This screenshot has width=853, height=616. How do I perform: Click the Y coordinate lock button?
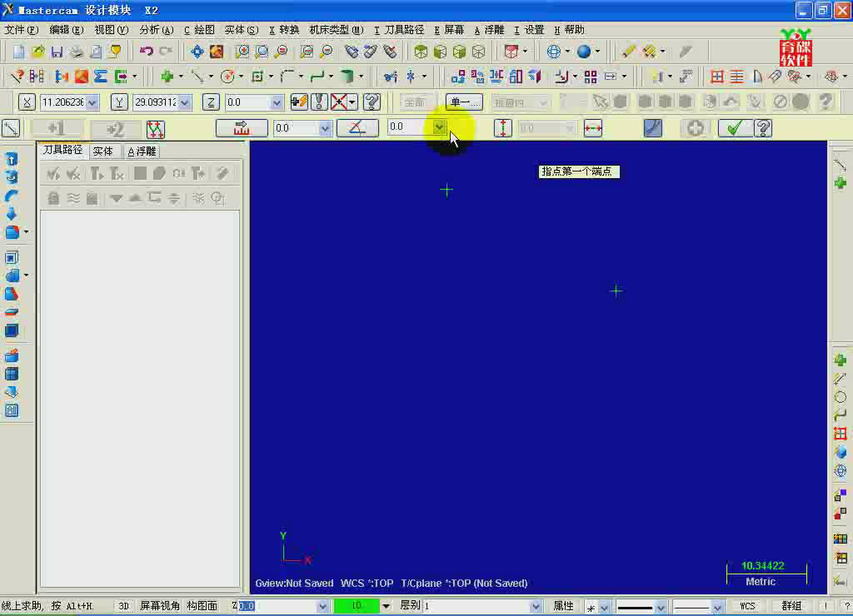[x=119, y=102]
